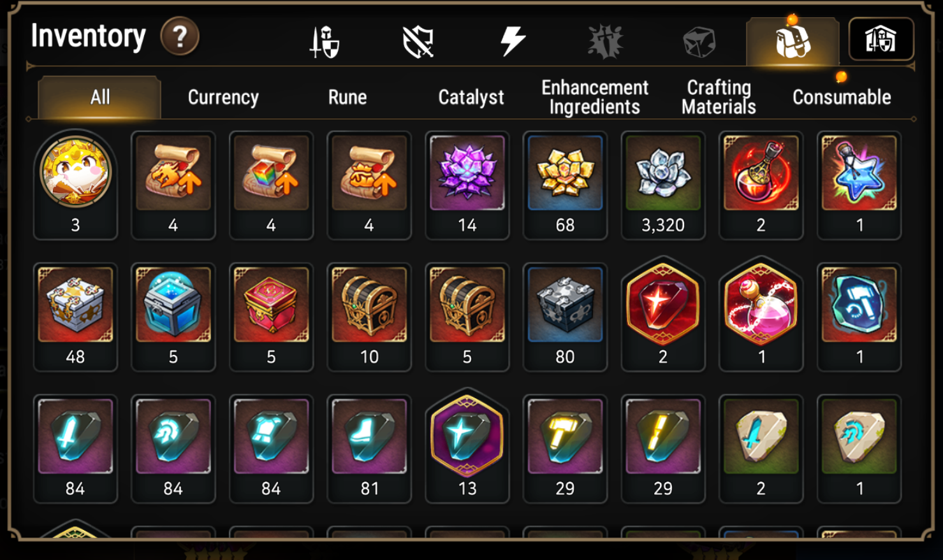
Task: Open the lightning bolt skills icon
Action: (x=512, y=41)
